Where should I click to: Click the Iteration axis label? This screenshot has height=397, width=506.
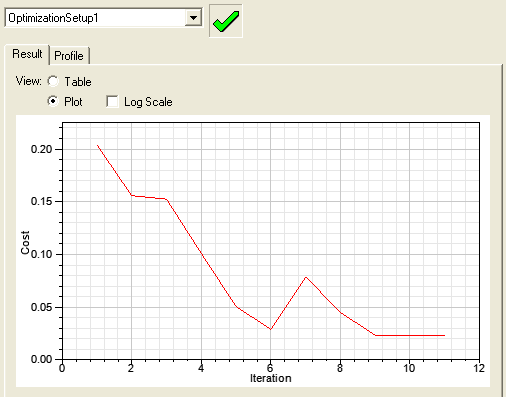click(x=271, y=378)
